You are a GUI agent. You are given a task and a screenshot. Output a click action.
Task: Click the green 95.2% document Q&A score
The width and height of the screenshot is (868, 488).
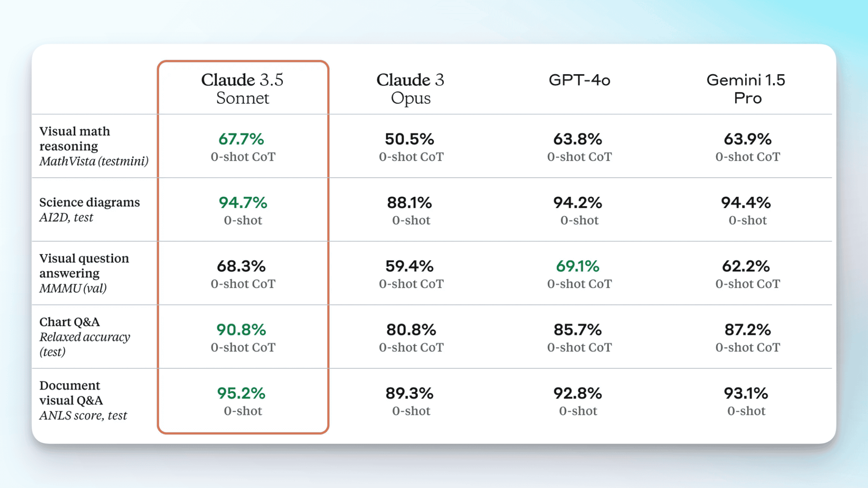pyautogui.click(x=241, y=393)
